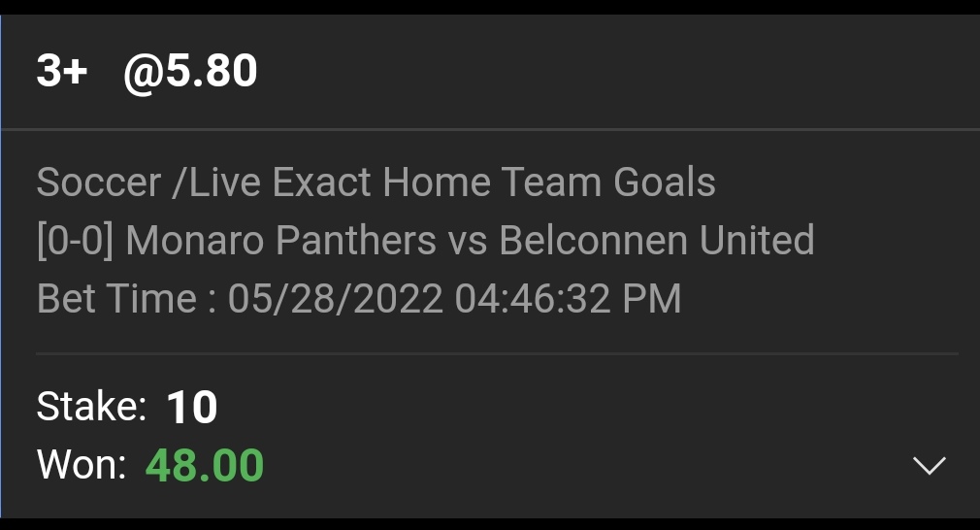
Task: Tap the Stake label
Action: [x=91, y=407]
